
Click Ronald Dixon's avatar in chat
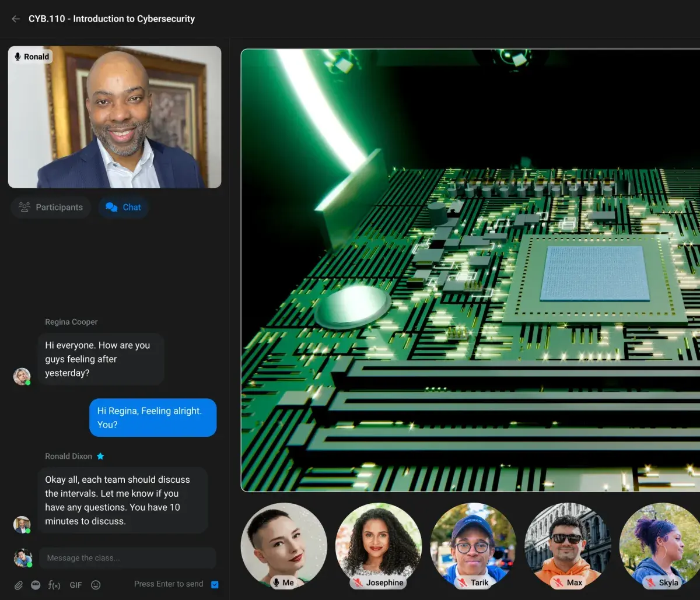[22, 524]
